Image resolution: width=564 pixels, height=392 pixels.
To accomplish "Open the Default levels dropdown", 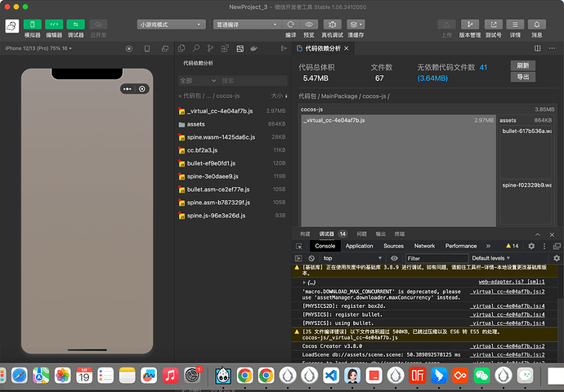I will click(x=491, y=258).
